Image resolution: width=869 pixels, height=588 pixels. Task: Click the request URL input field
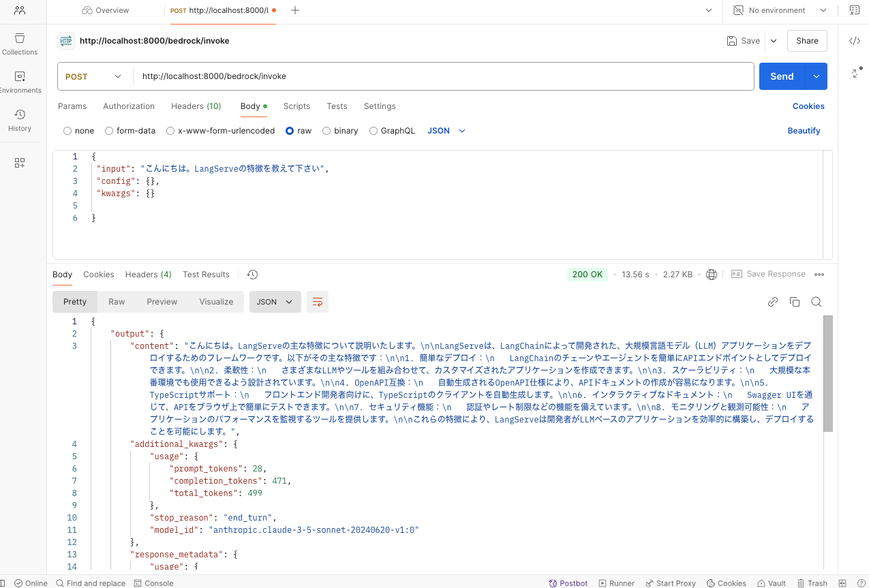(444, 76)
